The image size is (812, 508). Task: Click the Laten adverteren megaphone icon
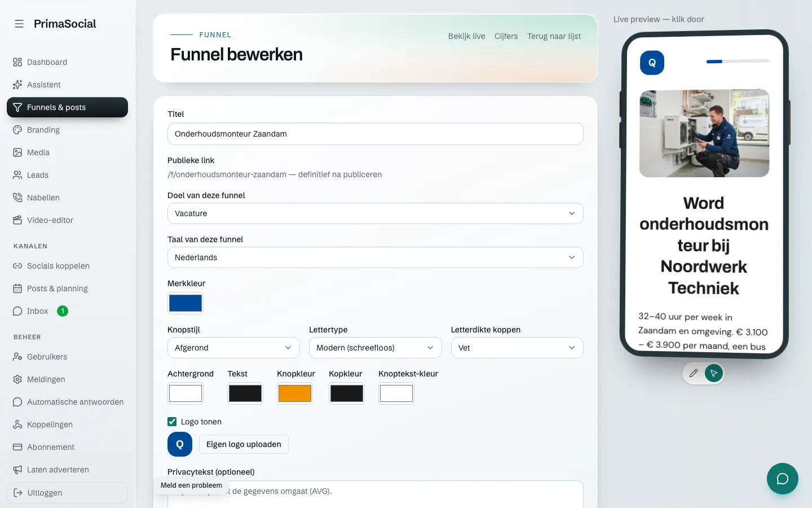[17, 470]
